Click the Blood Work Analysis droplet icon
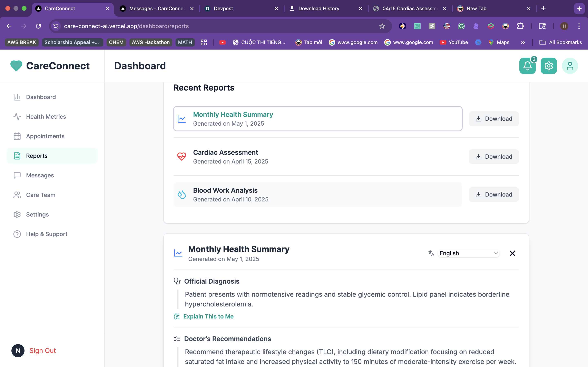Viewport: 588px width, 367px height. (182, 195)
